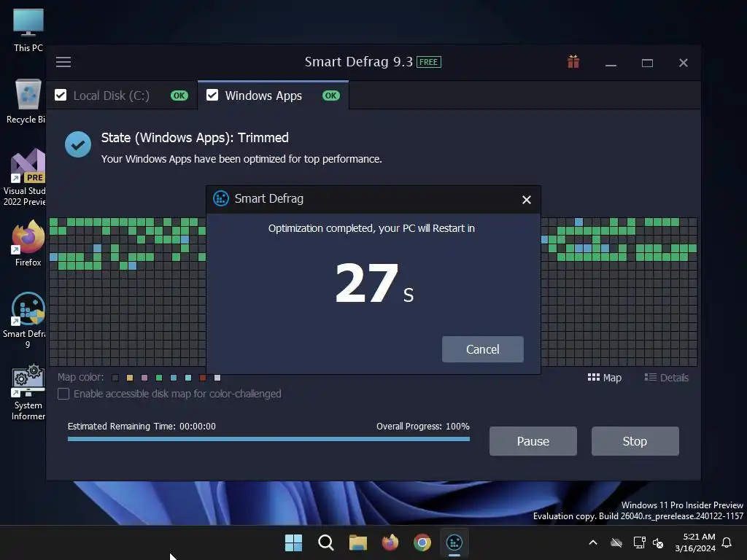Open This PC desktop icon
747x560 pixels.
pyautogui.click(x=28, y=30)
